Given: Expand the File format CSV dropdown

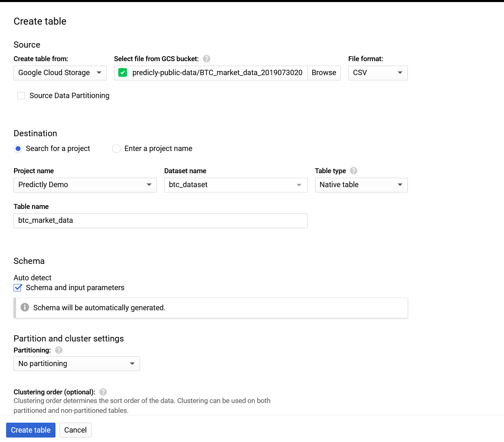Looking at the screenshot, I should (377, 73).
